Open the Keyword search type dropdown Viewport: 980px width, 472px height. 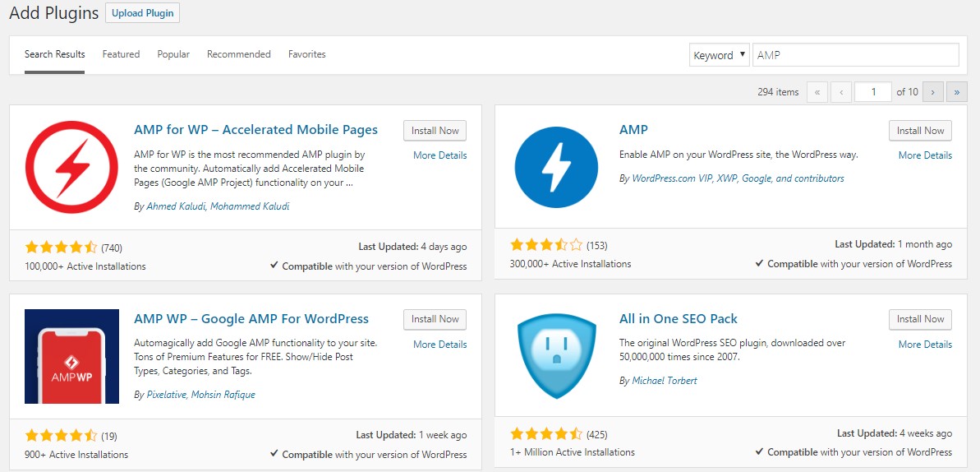pos(720,54)
